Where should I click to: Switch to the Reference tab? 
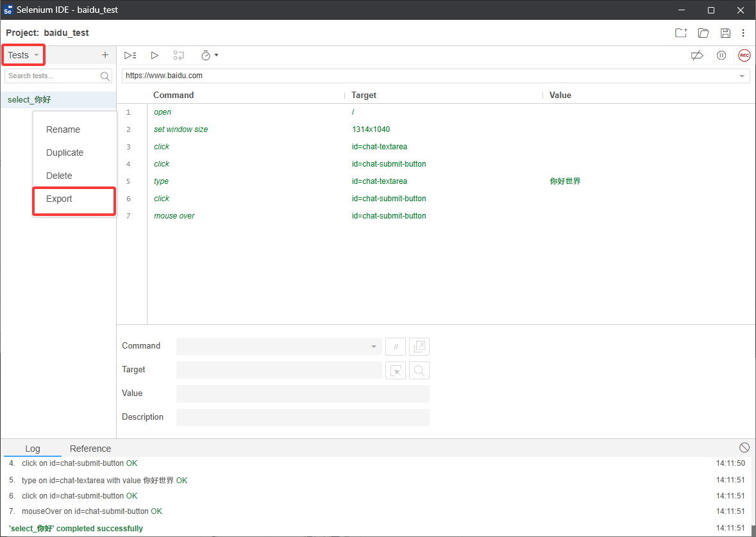[90, 449]
